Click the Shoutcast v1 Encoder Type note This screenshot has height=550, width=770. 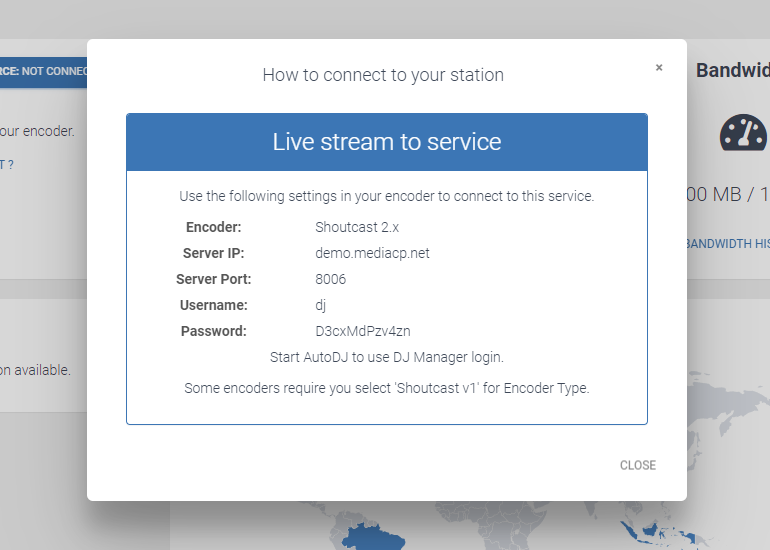pos(387,388)
